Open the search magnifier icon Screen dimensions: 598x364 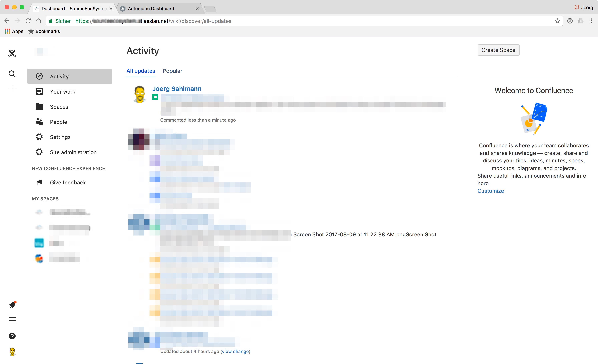12,74
